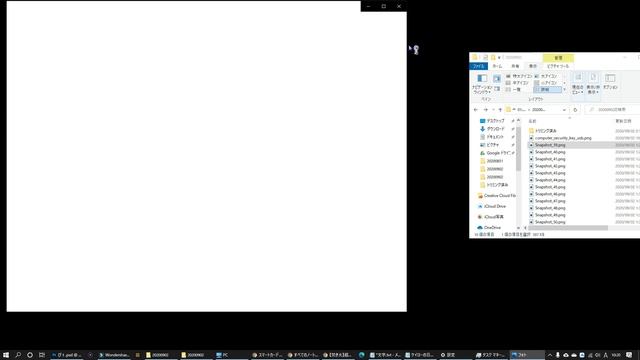640x360 pixels.
Task: Show hidden system tray icons chevron
Action: 550,355
